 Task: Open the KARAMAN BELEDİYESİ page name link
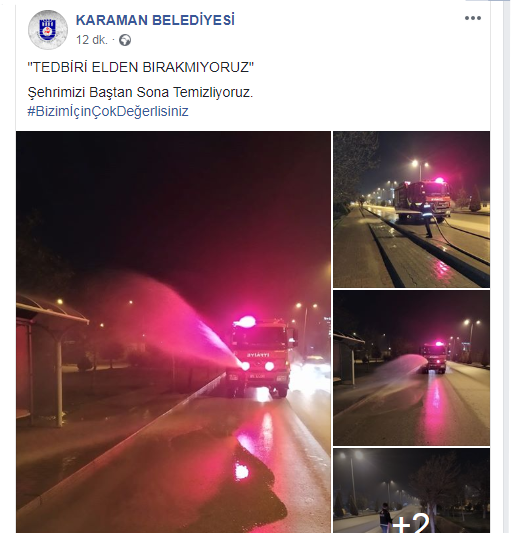[155, 20]
